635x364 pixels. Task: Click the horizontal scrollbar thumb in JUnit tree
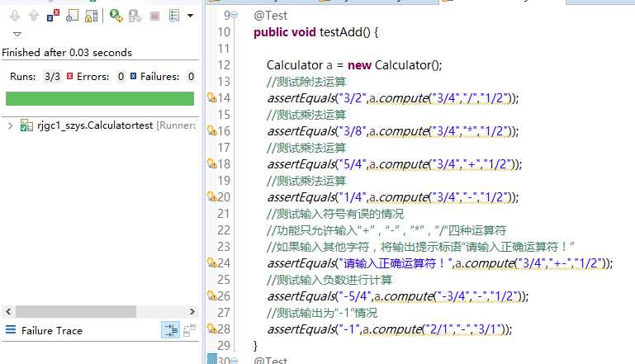[x=76, y=311]
